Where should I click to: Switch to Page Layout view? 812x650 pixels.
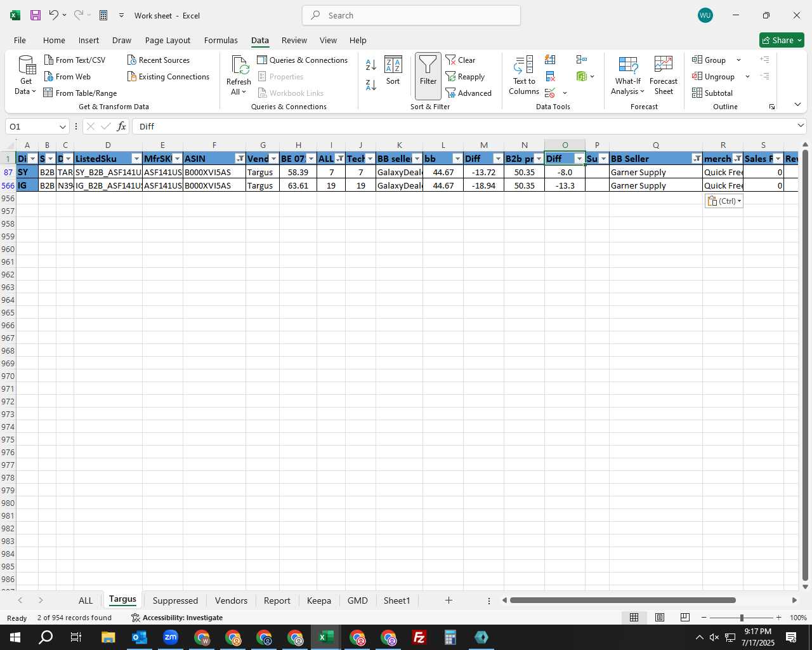pyautogui.click(x=660, y=618)
